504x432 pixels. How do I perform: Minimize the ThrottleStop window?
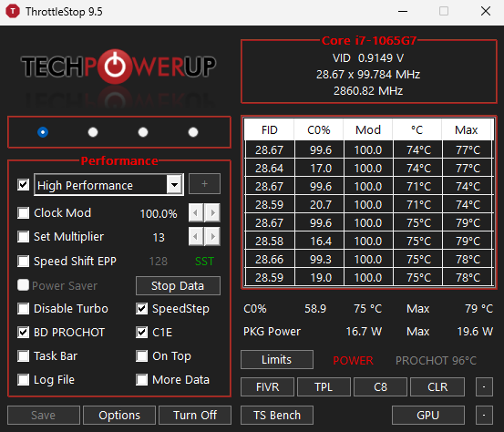[x=403, y=11]
